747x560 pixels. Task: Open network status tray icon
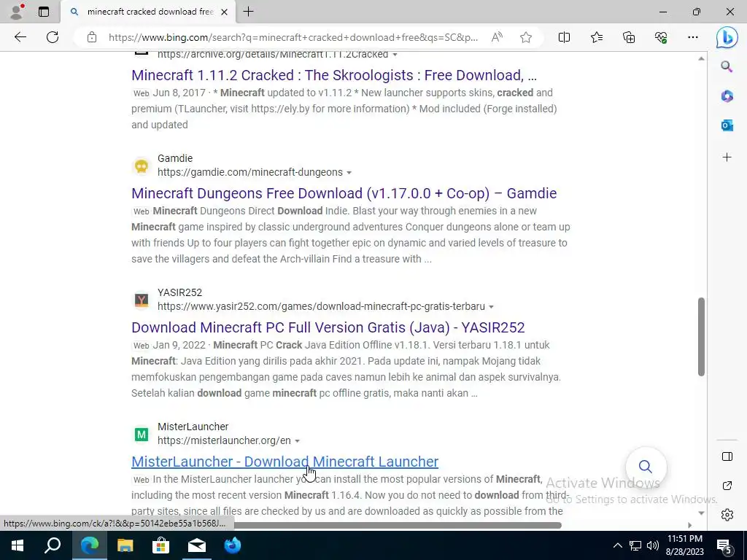point(635,545)
